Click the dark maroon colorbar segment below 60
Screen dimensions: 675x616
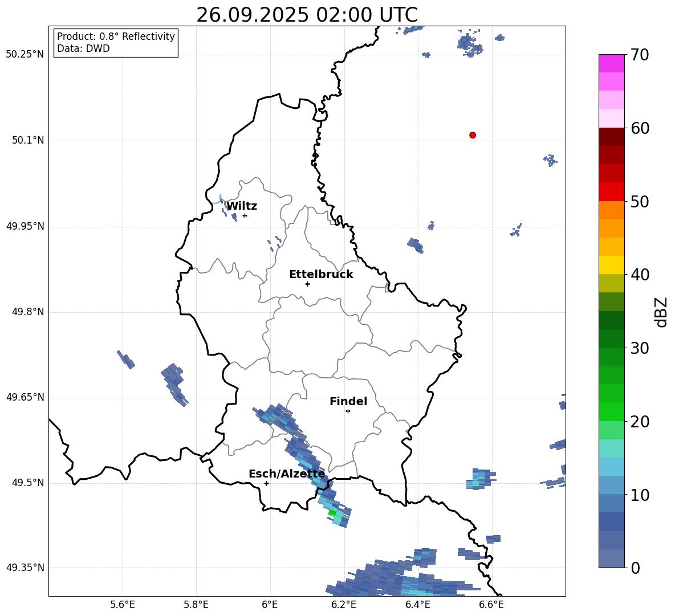point(611,137)
